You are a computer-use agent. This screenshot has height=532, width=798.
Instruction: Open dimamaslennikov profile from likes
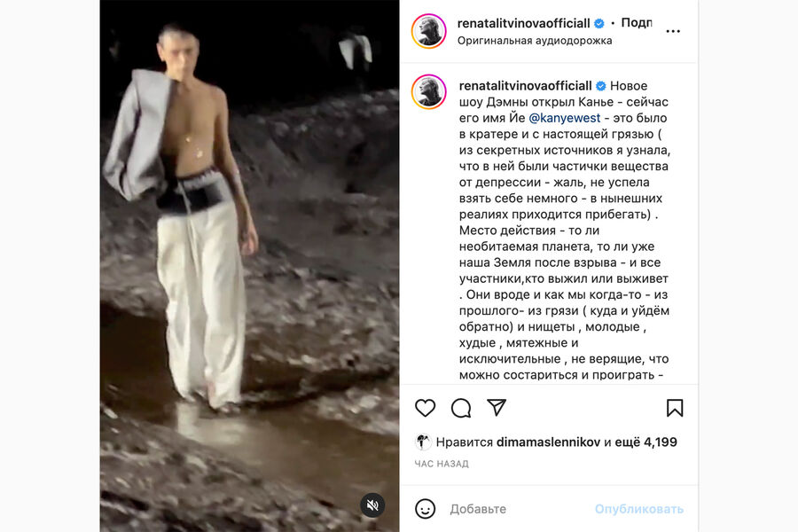[548, 442]
